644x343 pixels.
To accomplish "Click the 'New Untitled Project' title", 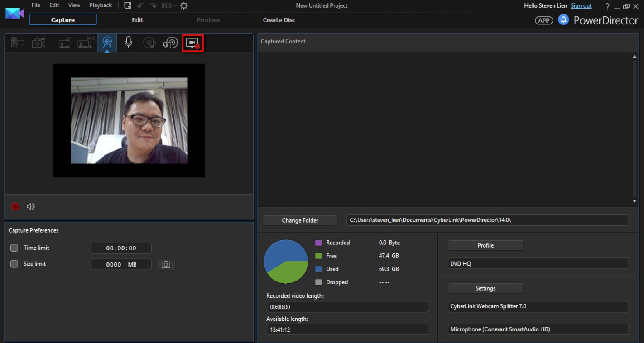I will pyautogui.click(x=322, y=6).
